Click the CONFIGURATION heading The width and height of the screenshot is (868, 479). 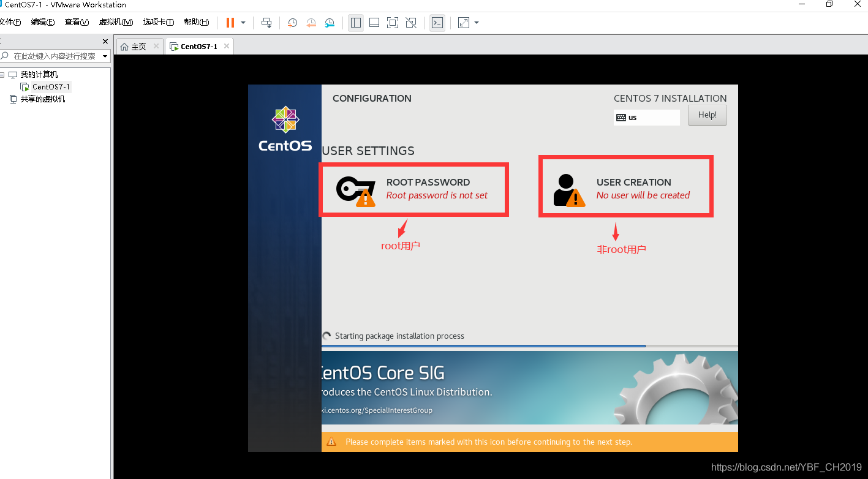372,98
